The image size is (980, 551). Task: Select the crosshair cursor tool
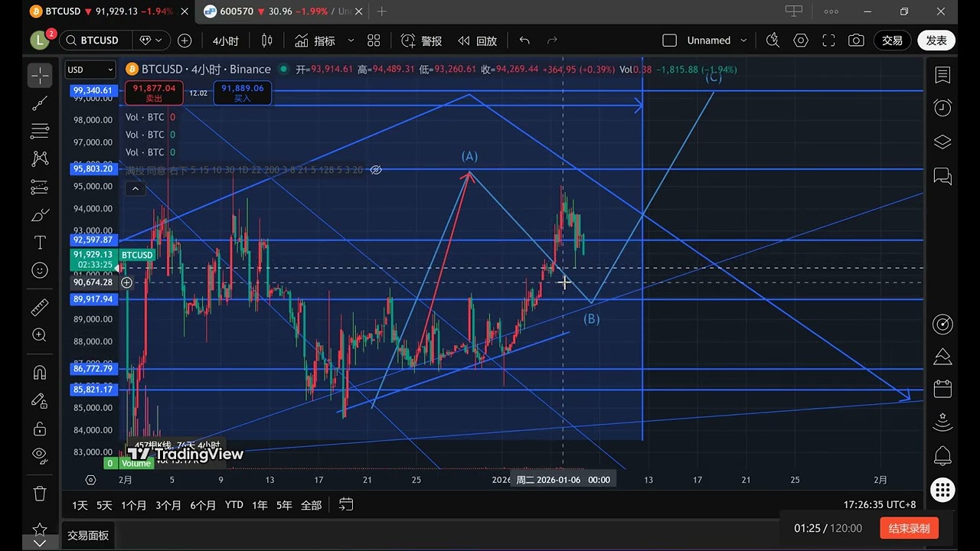[40, 75]
